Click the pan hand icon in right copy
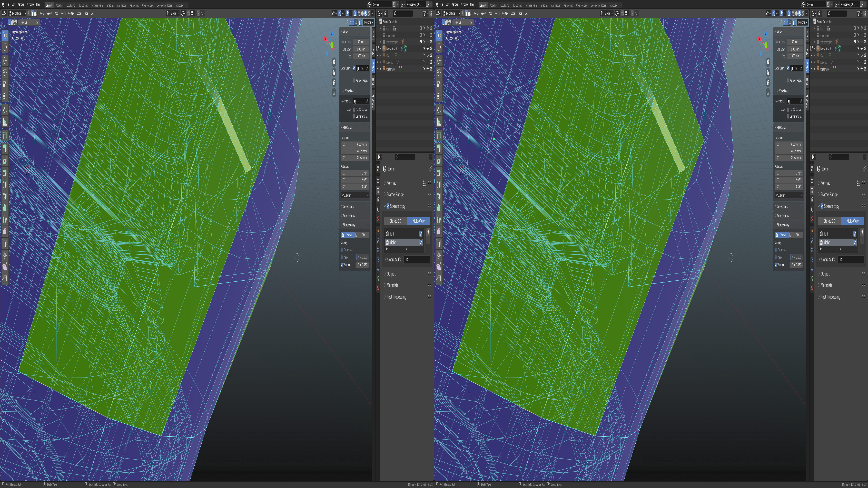 coord(768,72)
